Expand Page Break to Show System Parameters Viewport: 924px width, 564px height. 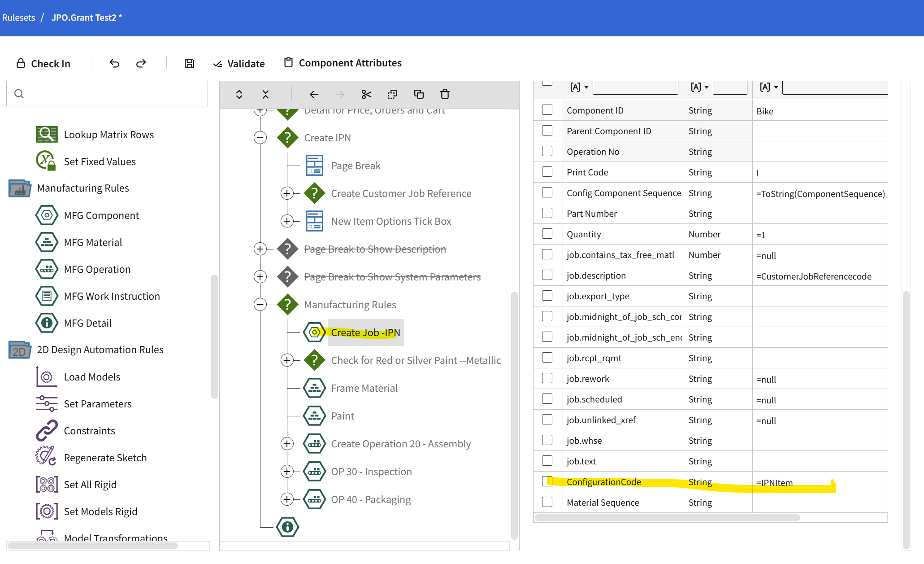point(260,277)
